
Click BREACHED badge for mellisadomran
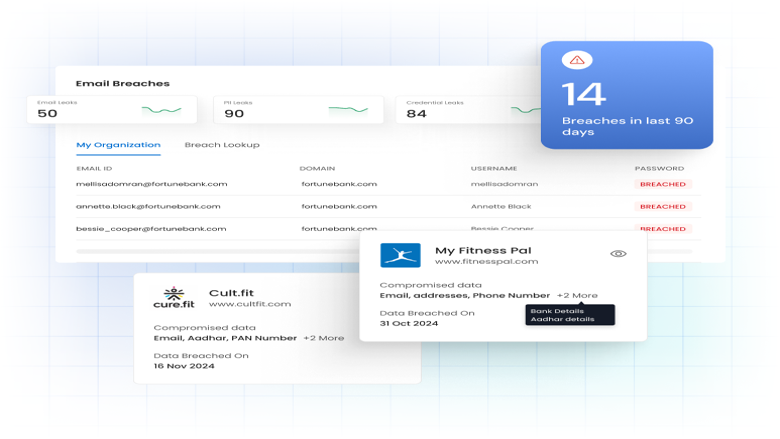(663, 184)
